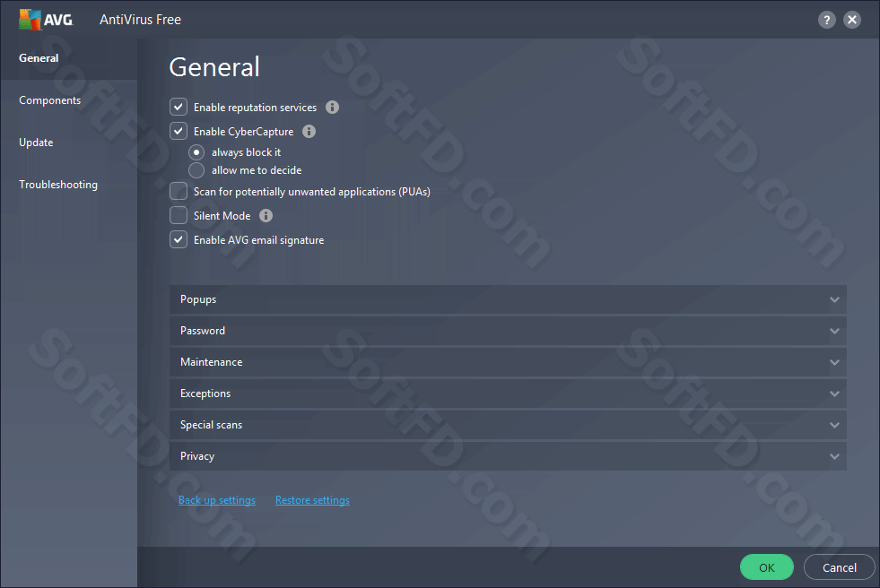Show info about CyberCapture

click(309, 131)
